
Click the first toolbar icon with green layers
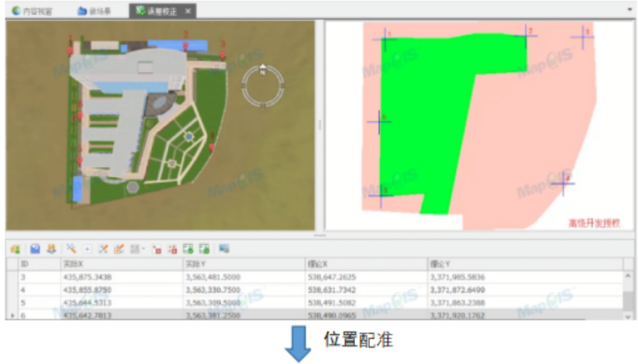point(16,249)
